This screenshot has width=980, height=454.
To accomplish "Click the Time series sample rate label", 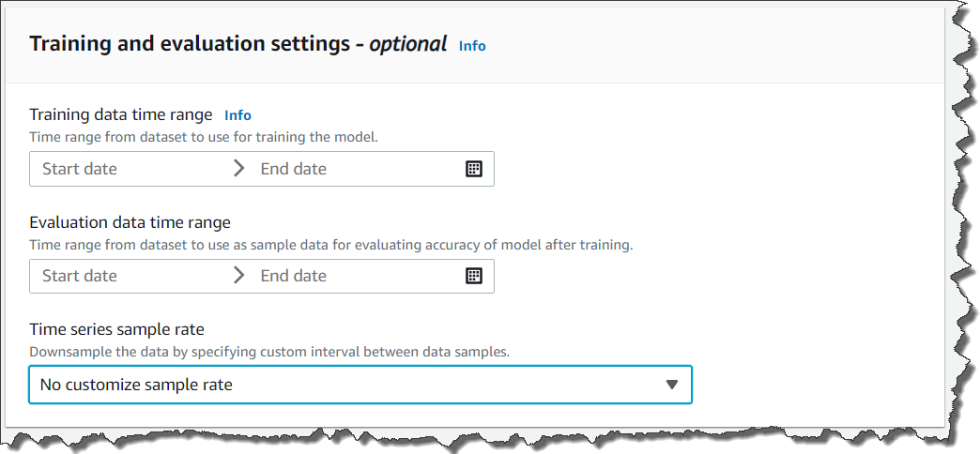I will (116, 329).
